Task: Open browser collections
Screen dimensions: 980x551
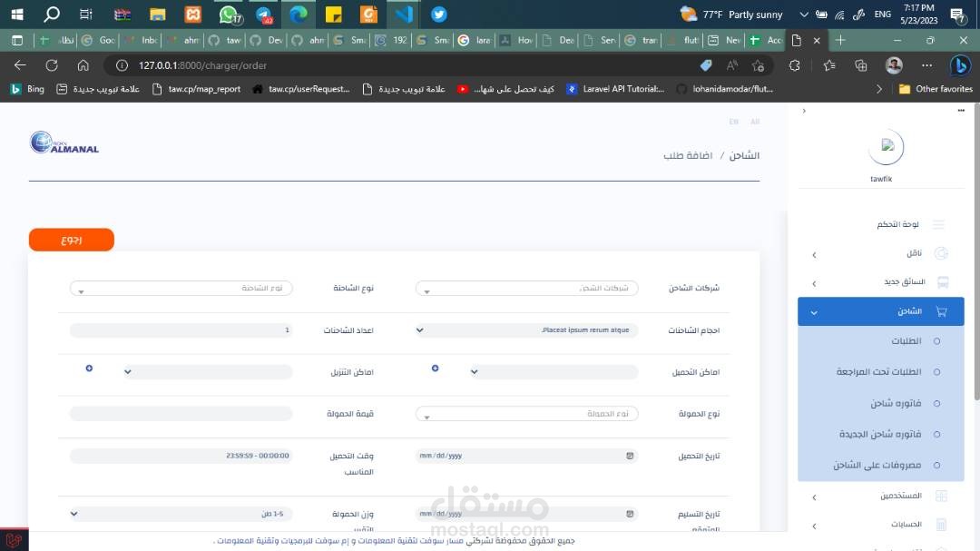Action: tap(860, 65)
